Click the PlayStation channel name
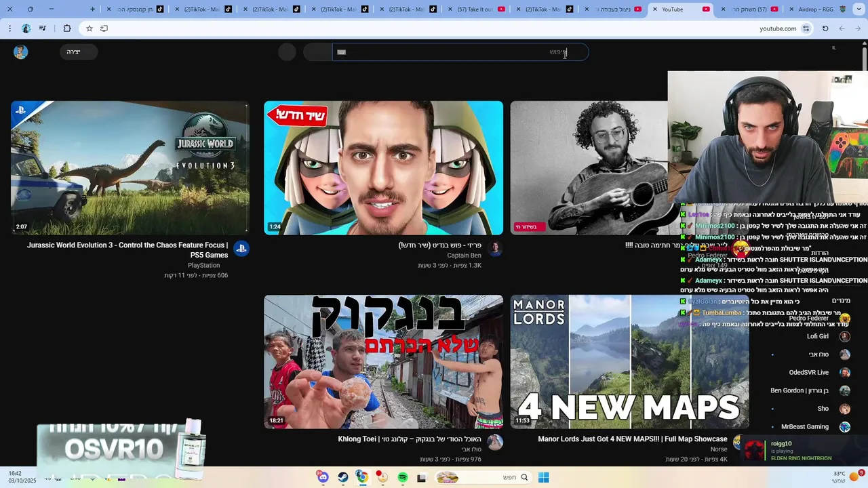The width and height of the screenshot is (868, 488). [x=203, y=266]
